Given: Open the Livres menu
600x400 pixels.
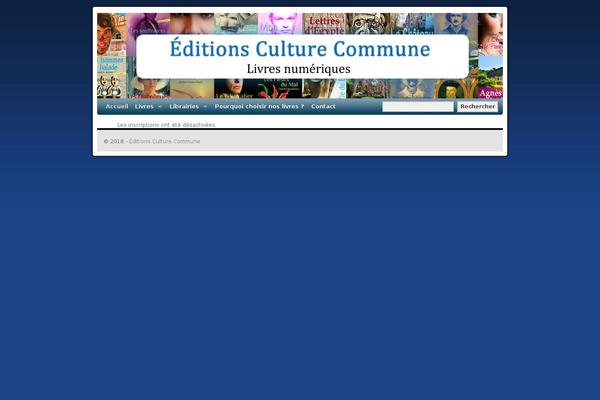Looking at the screenshot, I should 144,106.
